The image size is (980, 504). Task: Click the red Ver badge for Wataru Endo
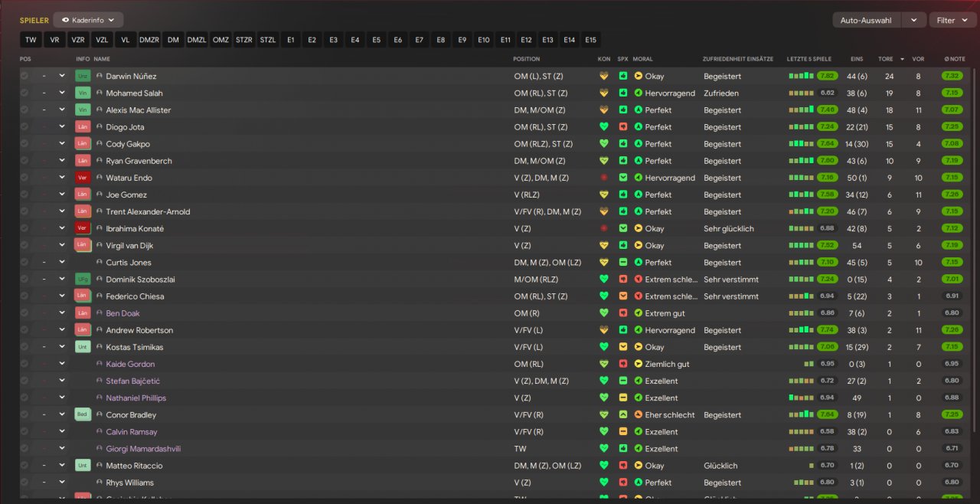coord(83,178)
